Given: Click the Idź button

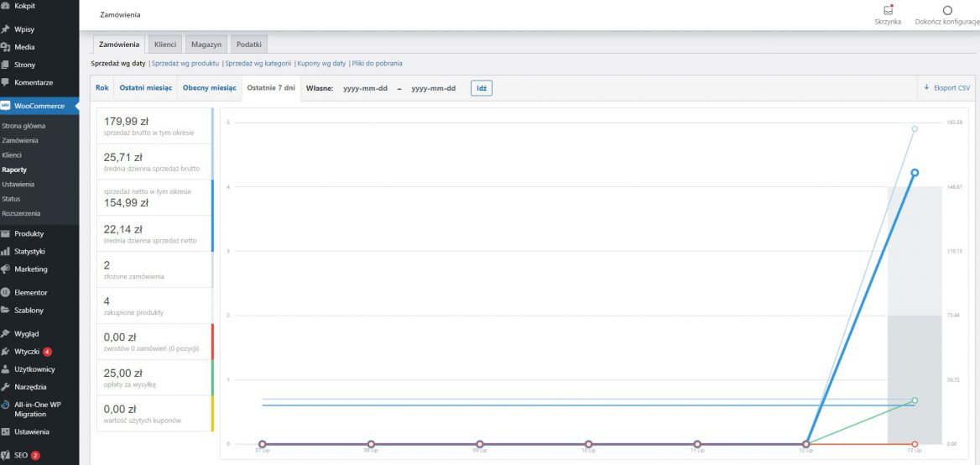Looking at the screenshot, I should point(482,88).
